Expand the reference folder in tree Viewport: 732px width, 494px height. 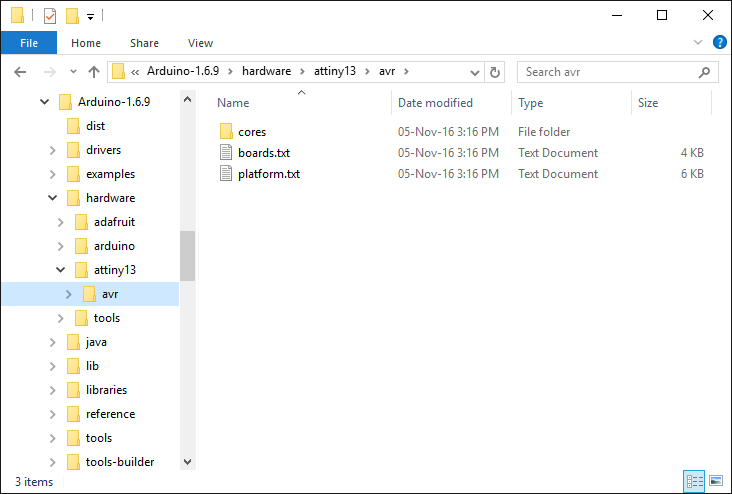(x=52, y=414)
